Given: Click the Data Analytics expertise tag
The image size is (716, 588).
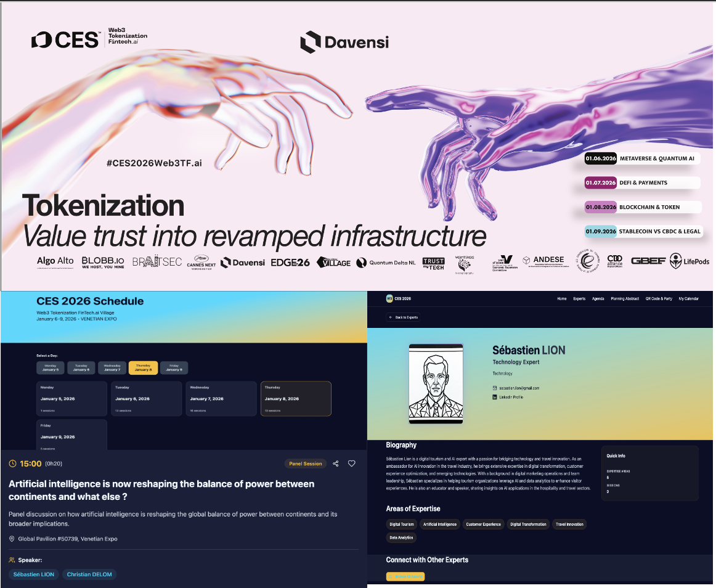Looking at the screenshot, I should coord(401,537).
